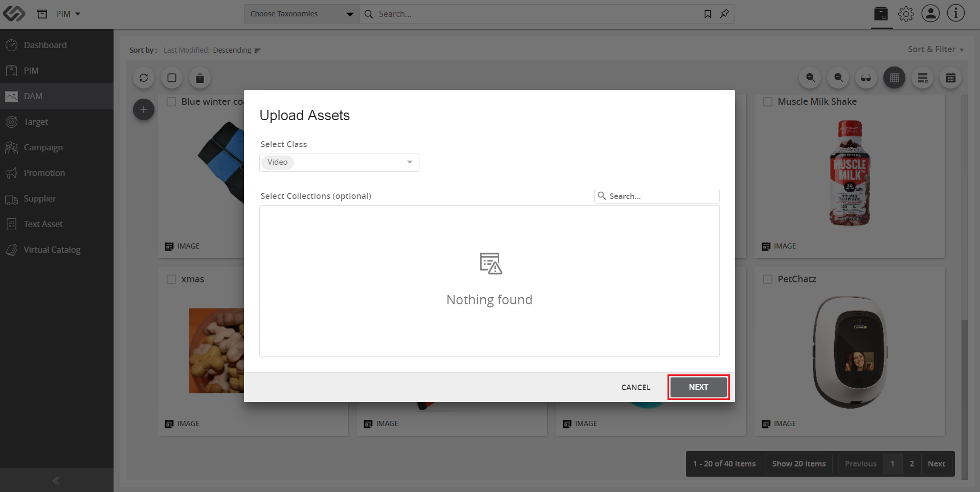Go to Virtual Catalog in sidebar
The height and width of the screenshot is (492, 980).
57,250
